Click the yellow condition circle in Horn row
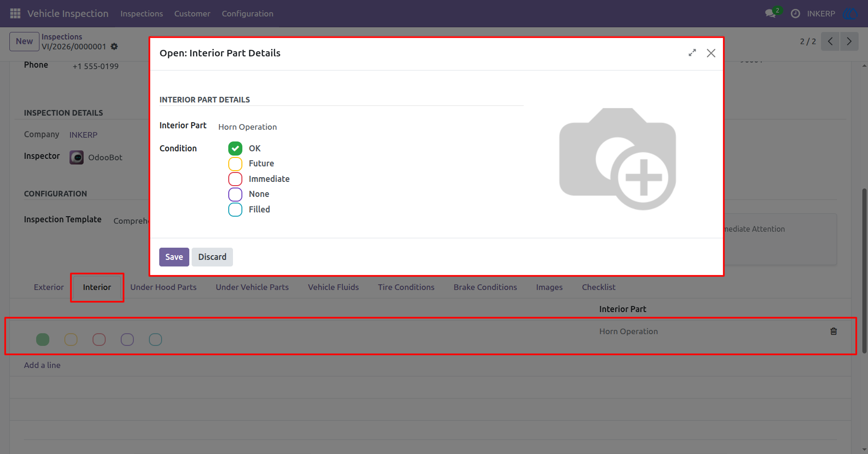 (71, 339)
